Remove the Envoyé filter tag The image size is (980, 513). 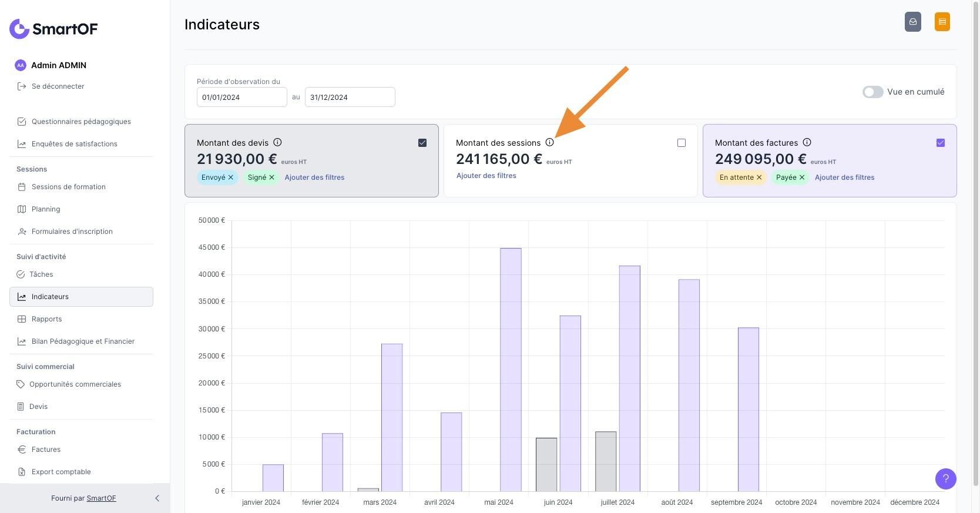tap(231, 177)
